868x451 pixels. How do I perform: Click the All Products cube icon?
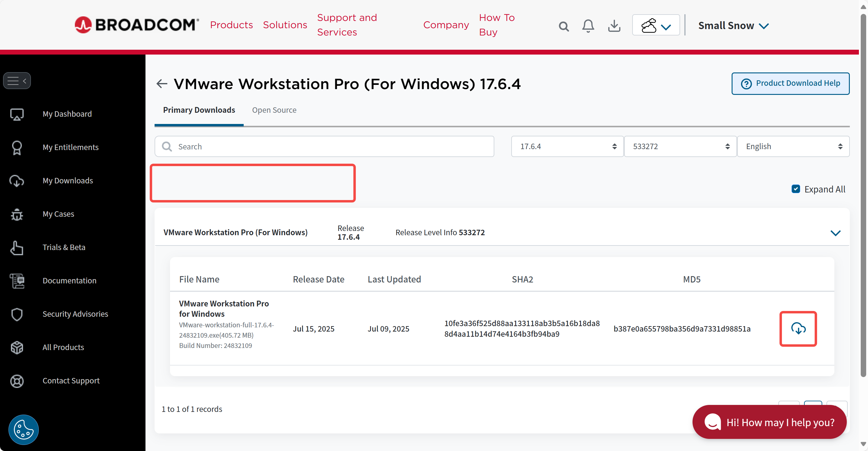[x=17, y=347]
